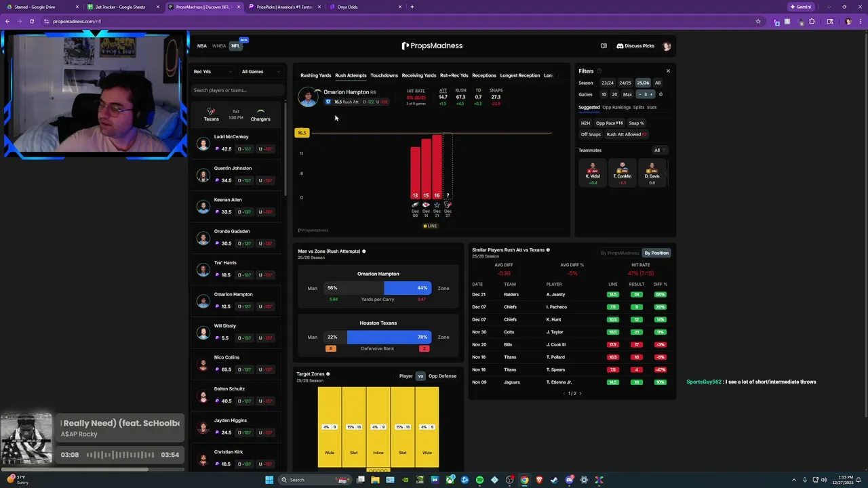Image resolution: width=868 pixels, height=488 pixels.
Task: Select Player view in Target Zones
Action: click(x=406, y=376)
